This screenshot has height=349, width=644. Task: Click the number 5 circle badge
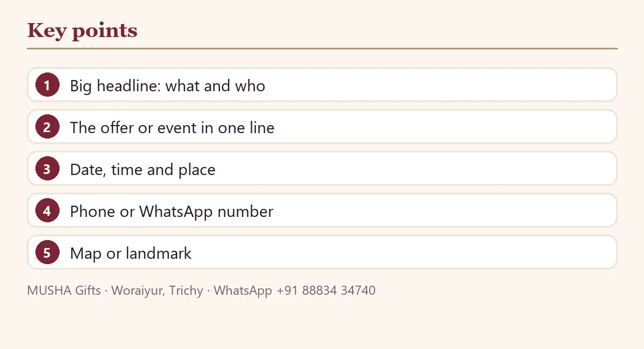pyautogui.click(x=47, y=252)
